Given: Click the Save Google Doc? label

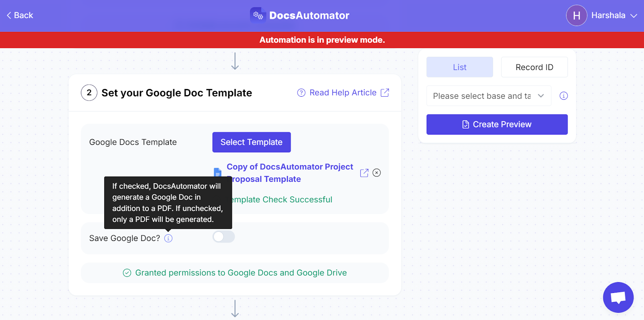Looking at the screenshot, I should click(125, 238).
